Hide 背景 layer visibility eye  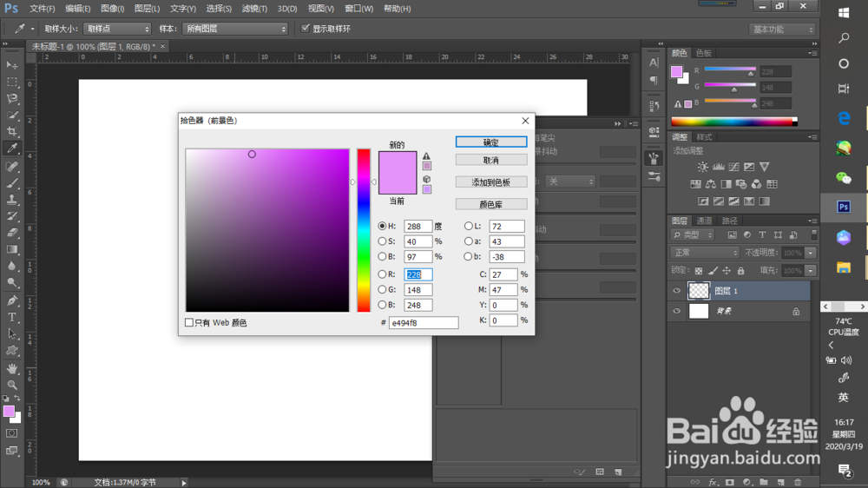pyautogui.click(x=676, y=312)
